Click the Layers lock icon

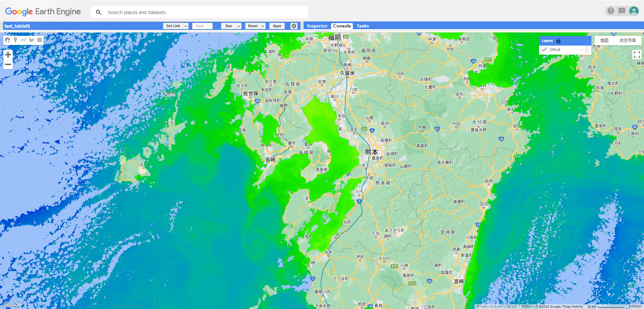point(558,41)
